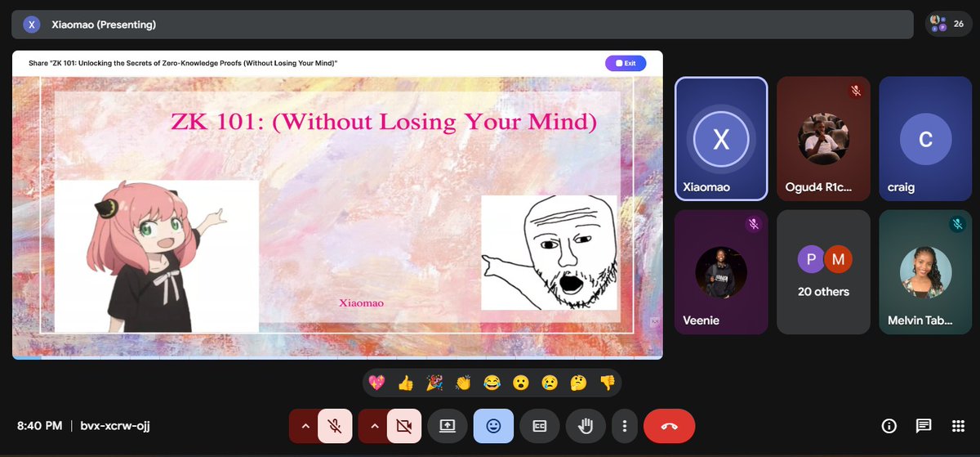Click the presenter X avatar in banner
The height and width of the screenshot is (457, 980).
pyautogui.click(x=31, y=25)
